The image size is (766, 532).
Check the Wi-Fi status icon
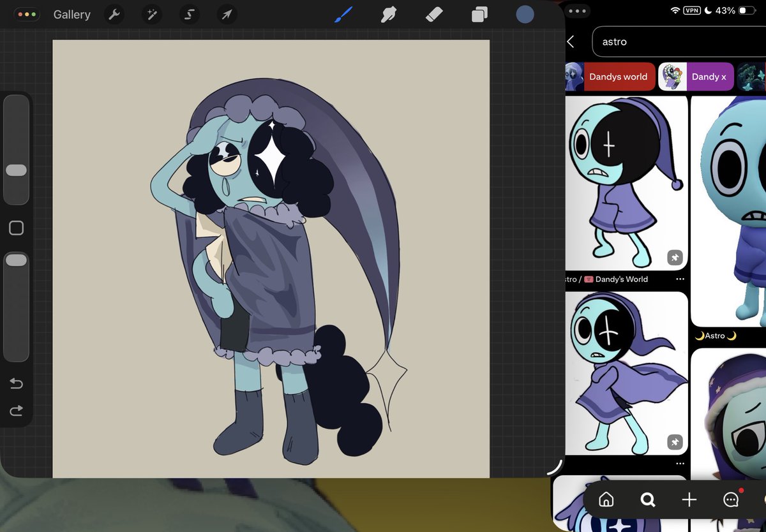tap(675, 11)
